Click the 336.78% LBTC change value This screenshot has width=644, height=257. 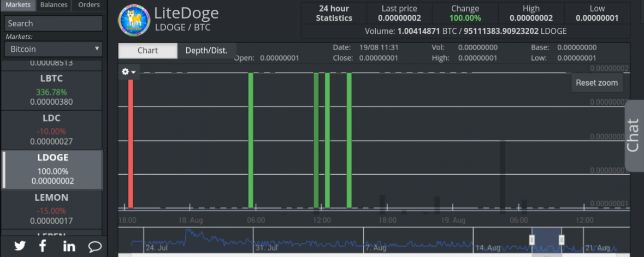pyautogui.click(x=51, y=92)
